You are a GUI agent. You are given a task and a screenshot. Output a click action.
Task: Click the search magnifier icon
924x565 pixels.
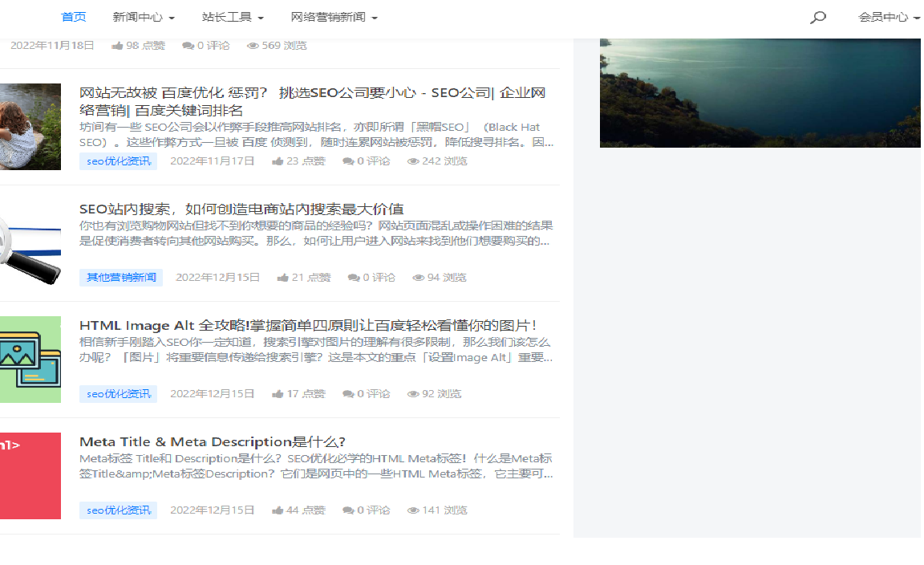[x=817, y=16]
